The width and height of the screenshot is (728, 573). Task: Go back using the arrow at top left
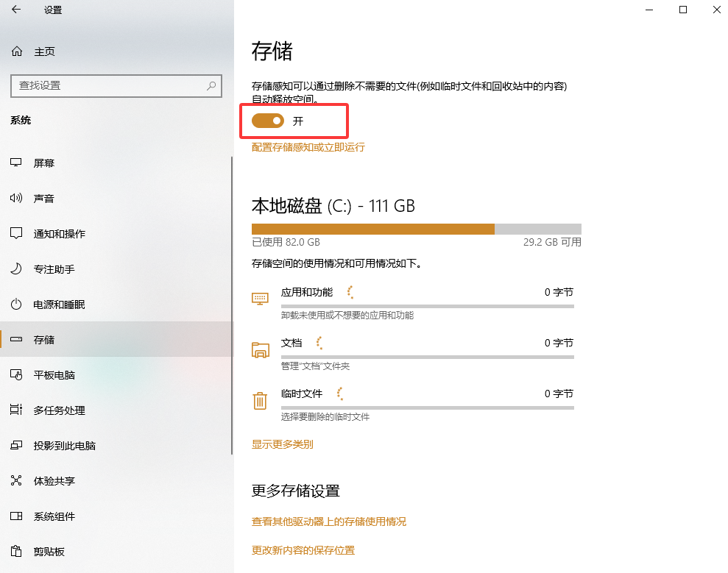15,10
